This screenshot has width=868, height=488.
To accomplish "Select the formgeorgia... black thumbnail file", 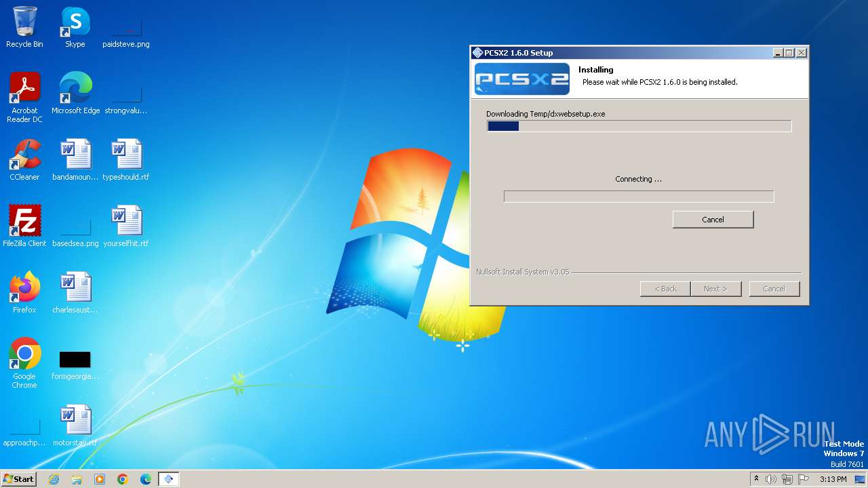I will pos(75,363).
